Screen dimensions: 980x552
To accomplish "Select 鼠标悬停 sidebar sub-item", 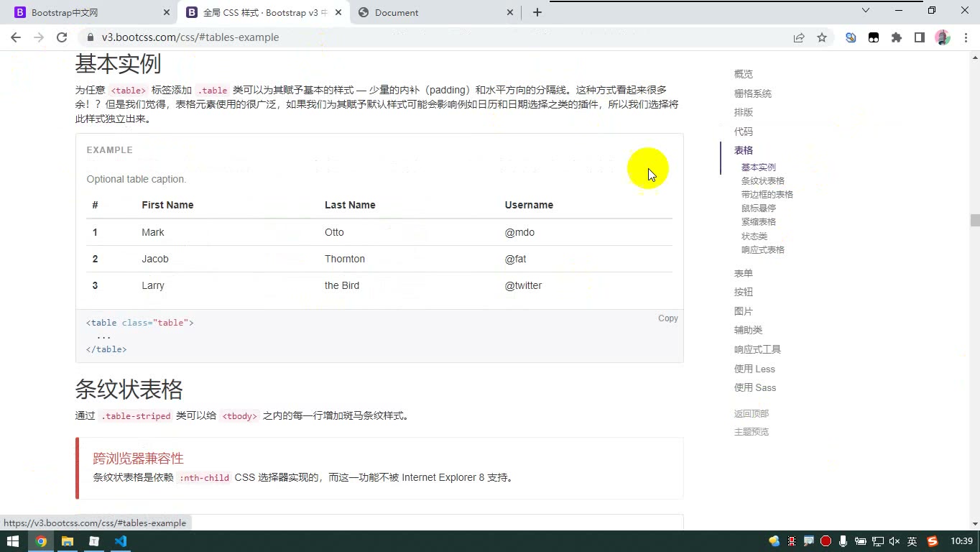I will (x=759, y=208).
